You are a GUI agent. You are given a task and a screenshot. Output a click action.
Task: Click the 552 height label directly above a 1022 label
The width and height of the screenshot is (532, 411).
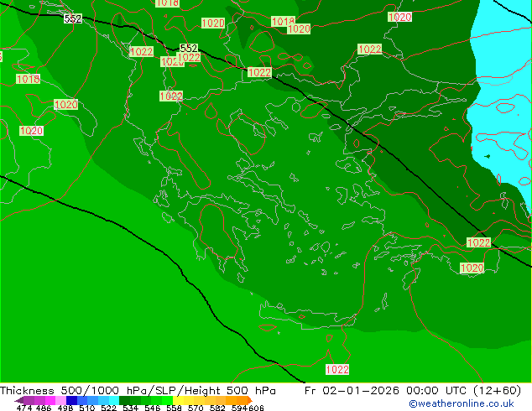(x=189, y=48)
